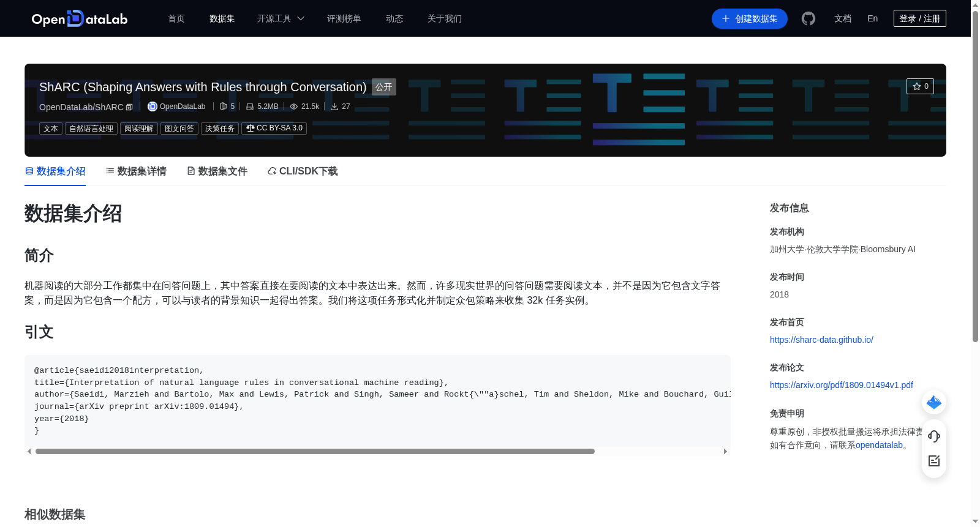The image size is (980, 527).
Task: Click the 图文问答 tag
Action: [179, 129]
